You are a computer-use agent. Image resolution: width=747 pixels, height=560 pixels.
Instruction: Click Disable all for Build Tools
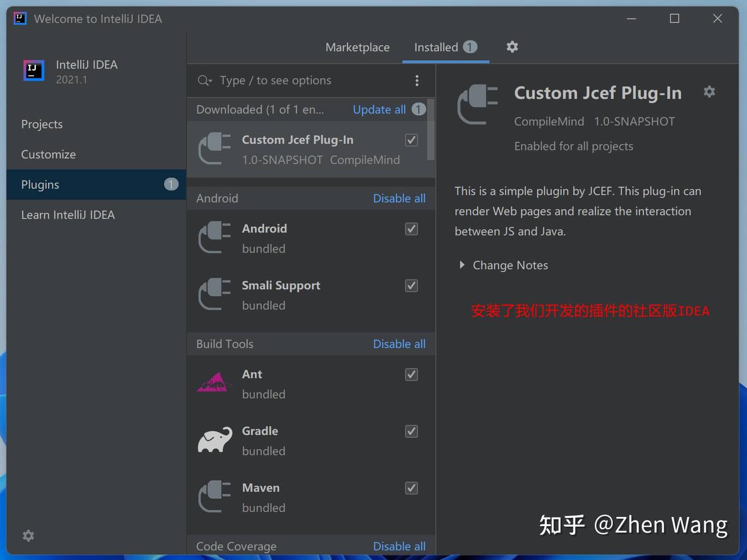pyautogui.click(x=399, y=344)
